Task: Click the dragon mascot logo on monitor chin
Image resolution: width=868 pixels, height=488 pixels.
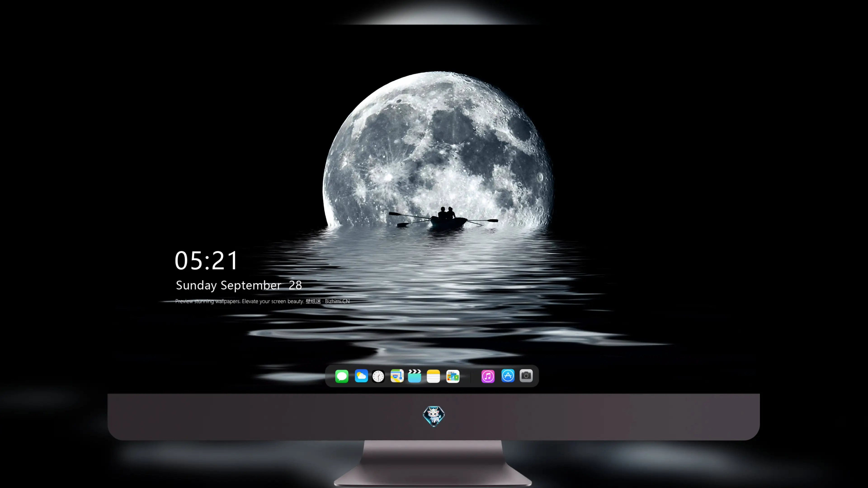Action: 434,416
